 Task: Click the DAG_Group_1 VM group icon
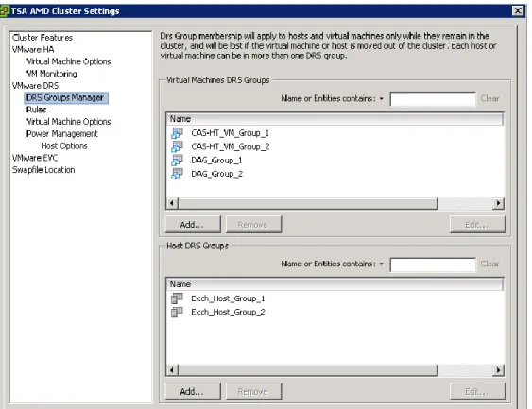[x=177, y=160]
